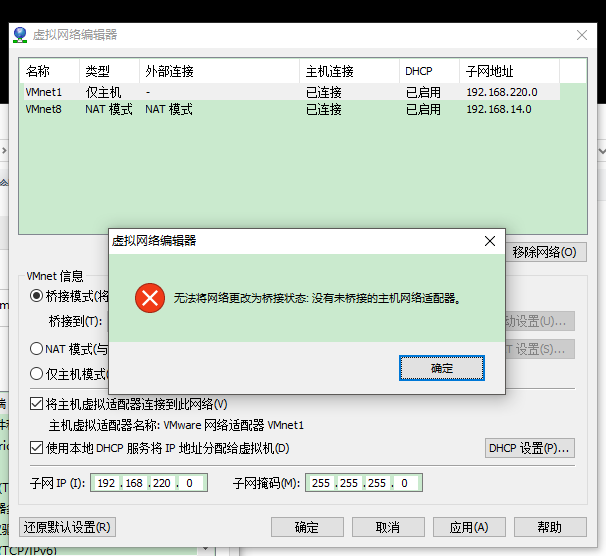This screenshot has height=556, width=606.
Task: Close the error message dialog
Action: tap(490, 241)
